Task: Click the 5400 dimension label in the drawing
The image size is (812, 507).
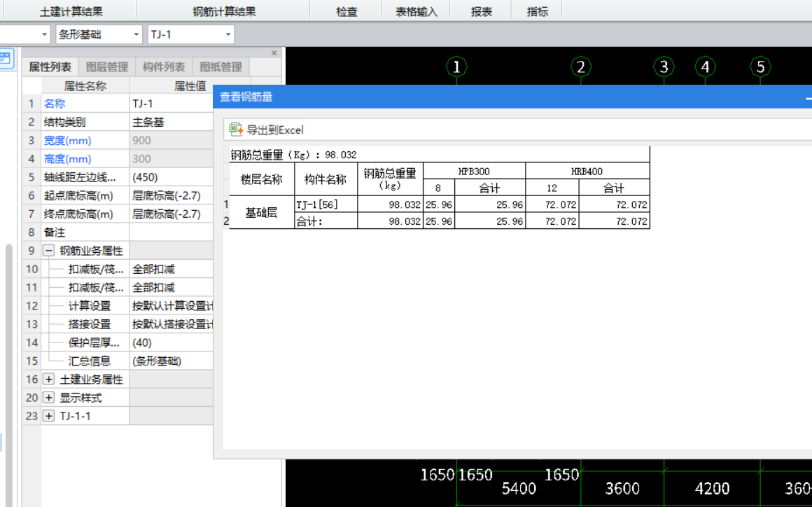Action: 519,488
